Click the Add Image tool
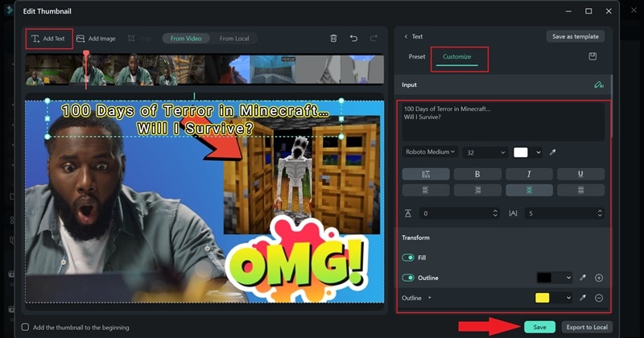The image size is (644, 338). [x=95, y=39]
